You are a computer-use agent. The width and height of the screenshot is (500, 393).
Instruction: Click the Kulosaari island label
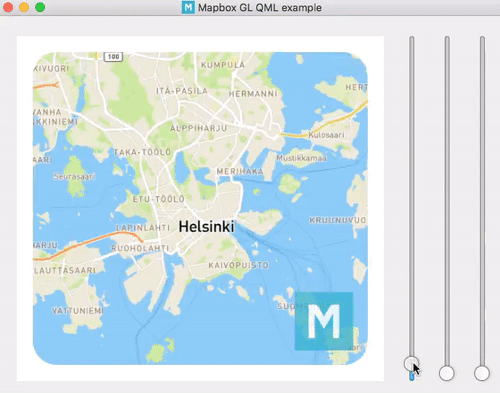326,135
